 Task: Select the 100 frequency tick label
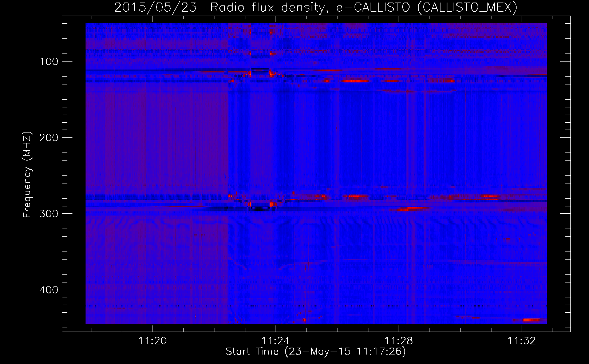(x=49, y=61)
